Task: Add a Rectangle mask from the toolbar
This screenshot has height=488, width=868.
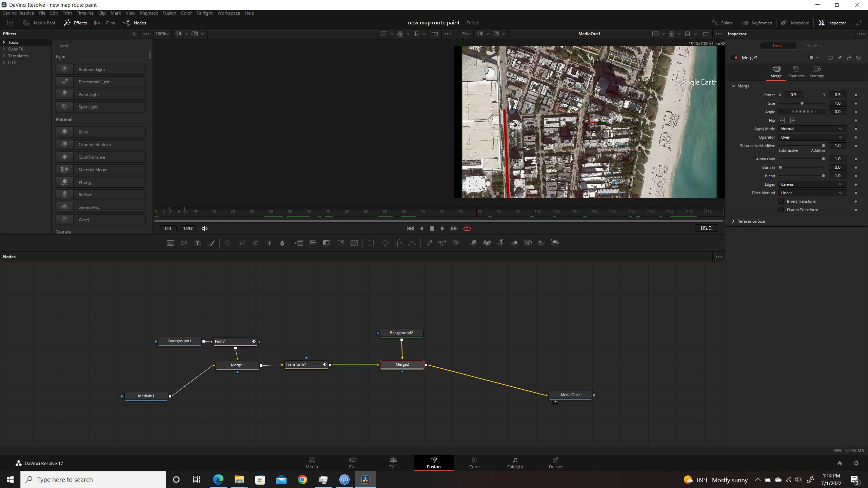Action: tap(371, 243)
